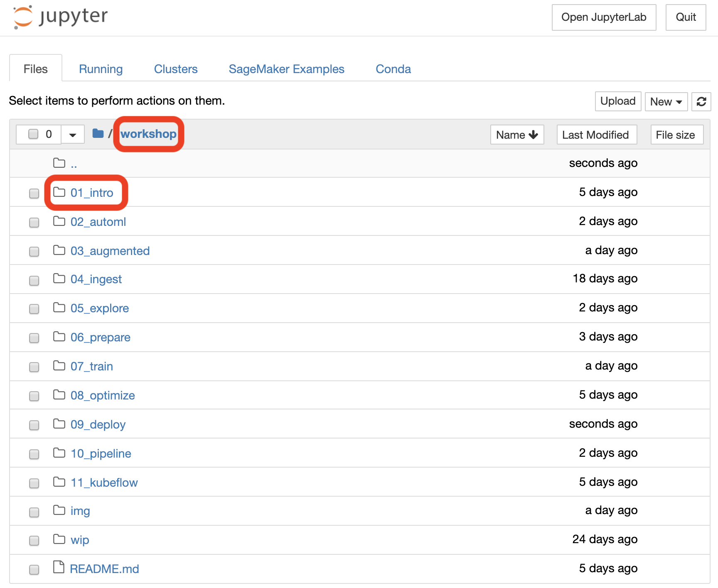The height and width of the screenshot is (588, 718).
Task: Open the 09_deploy folder
Action: (98, 424)
